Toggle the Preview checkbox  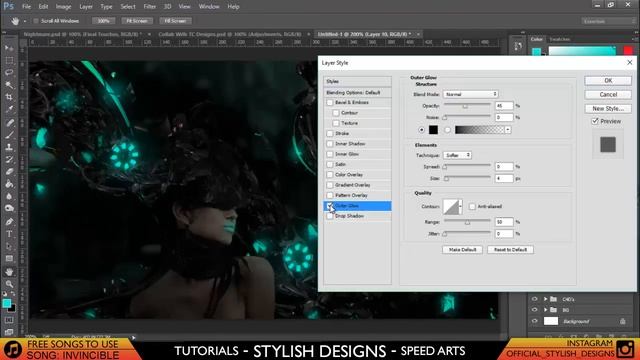pyautogui.click(x=595, y=121)
